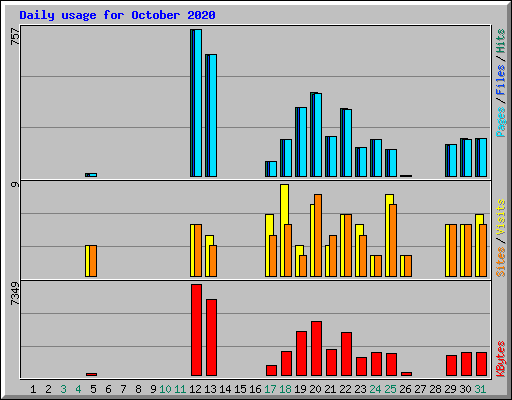Image resolution: width=512 pixels, height=400 pixels.
Task: Click the 7349 KBytes maximum label
Action: click(x=15, y=293)
